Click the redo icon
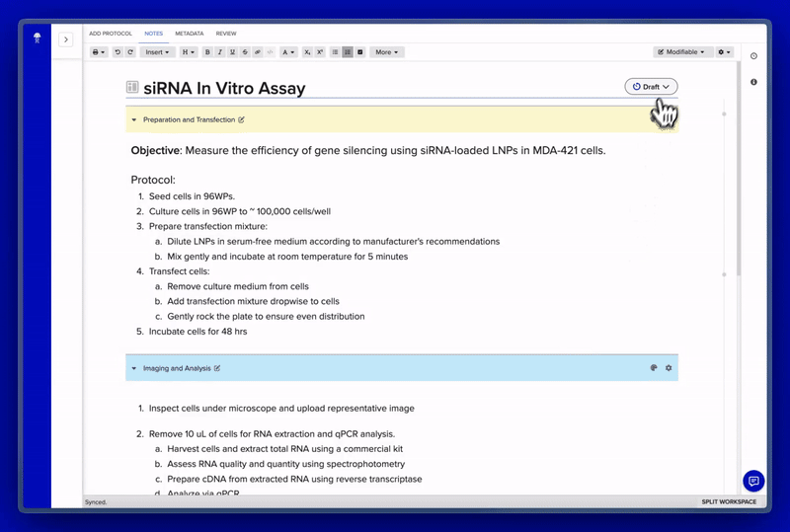 coord(130,52)
